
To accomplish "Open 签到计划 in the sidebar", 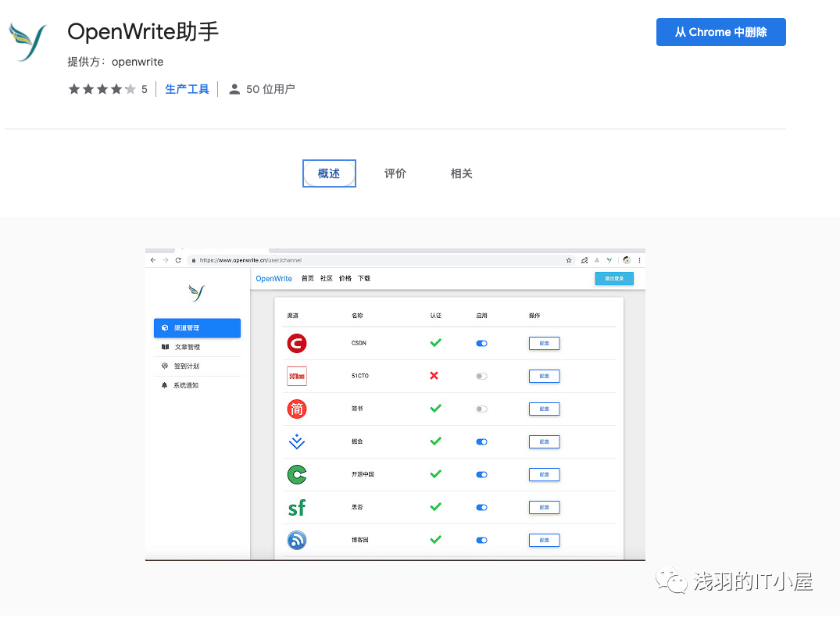I will coord(197,366).
